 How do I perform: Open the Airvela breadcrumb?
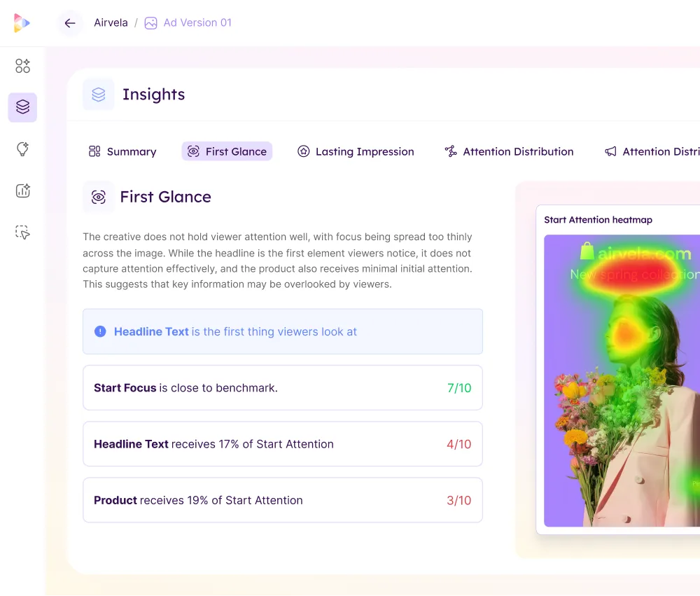click(x=111, y=23)
